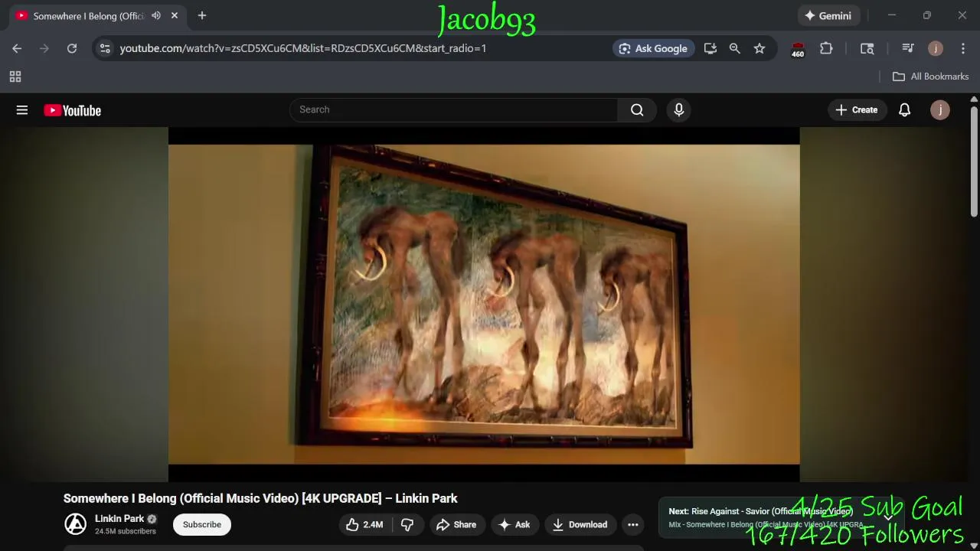The height and width of the screenshot is (551, 980).
Task: Open the Create button
Action: (x=857, y=109)
